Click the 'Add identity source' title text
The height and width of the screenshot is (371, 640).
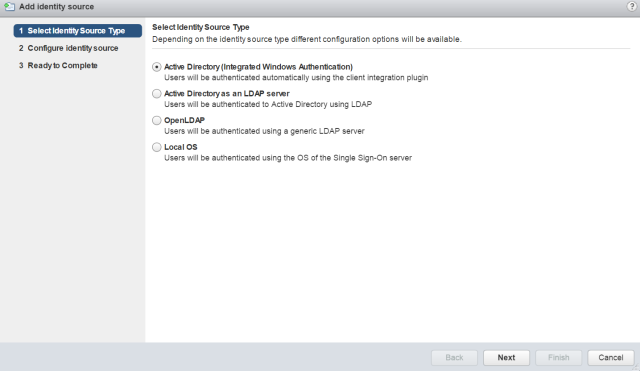(x=56, y=7)
